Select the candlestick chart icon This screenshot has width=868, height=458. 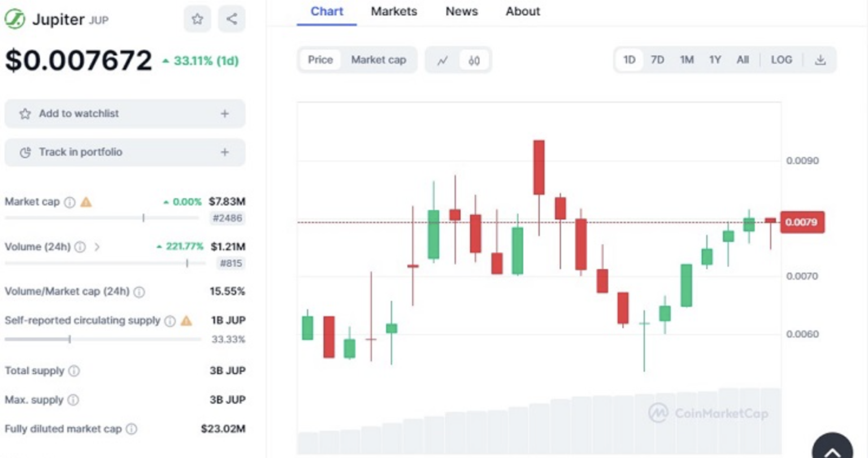(474, 60)
